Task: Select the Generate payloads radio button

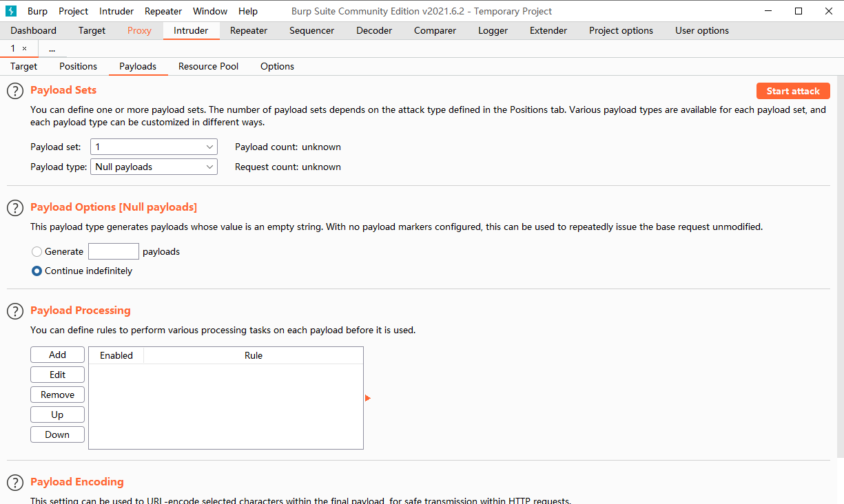Action: click(x=37, y=252)
